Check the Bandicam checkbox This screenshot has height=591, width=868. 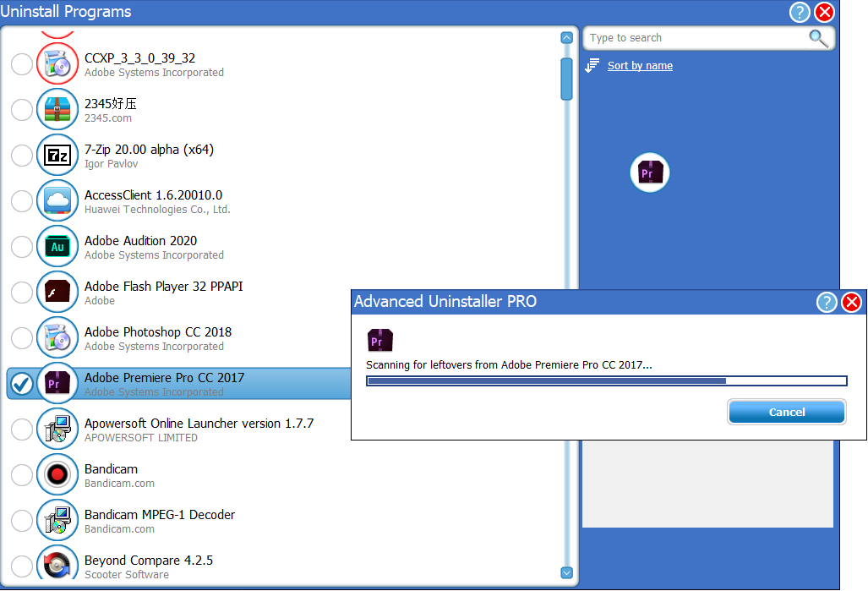[22, 475]
